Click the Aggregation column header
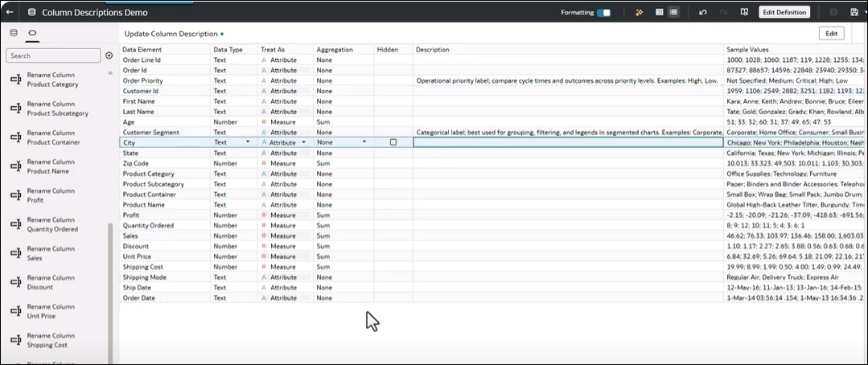This screenshot has width=868, height=365. (x=335, y=50)
